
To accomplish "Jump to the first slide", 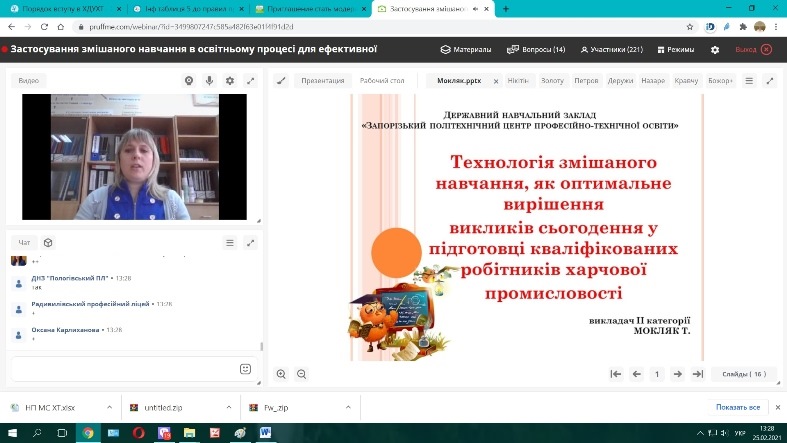I will (616, 374).
